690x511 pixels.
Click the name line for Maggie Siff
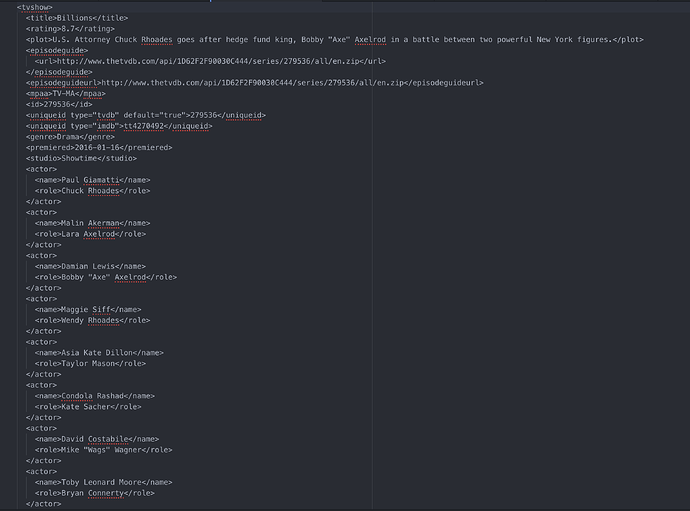coord(88,309)
